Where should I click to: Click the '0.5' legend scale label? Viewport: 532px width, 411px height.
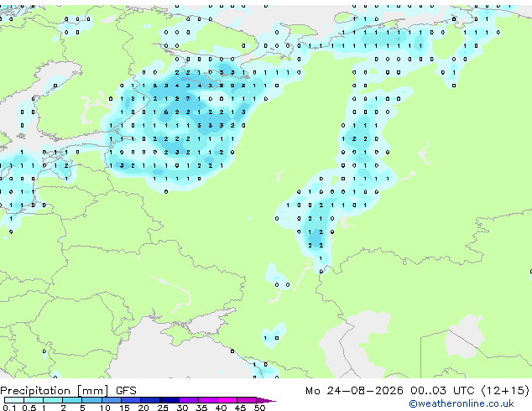(x=29, y=408)
